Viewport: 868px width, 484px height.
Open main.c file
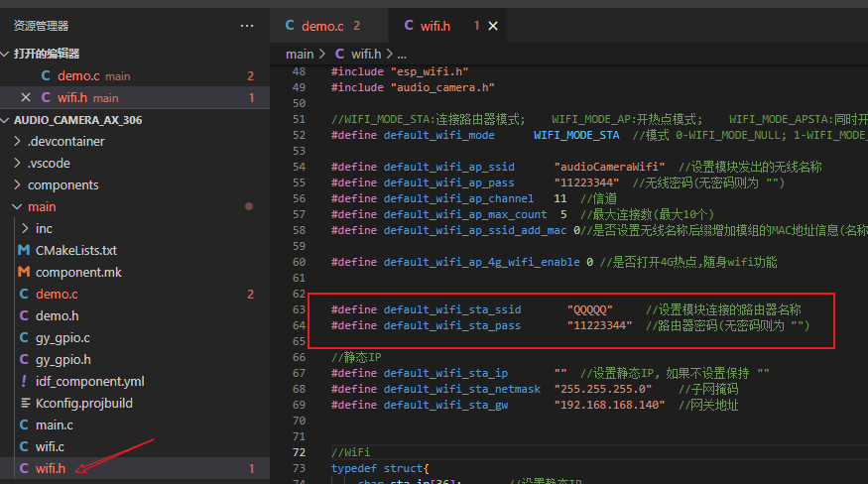[x=54, y=424]
